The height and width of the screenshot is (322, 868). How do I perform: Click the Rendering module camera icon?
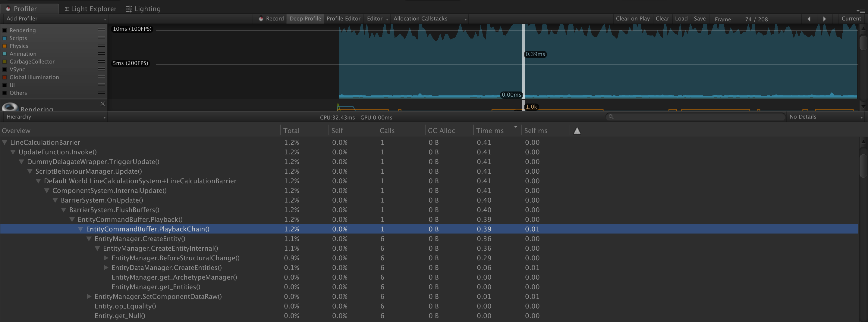pyautogui.click(x=10, y=107)
